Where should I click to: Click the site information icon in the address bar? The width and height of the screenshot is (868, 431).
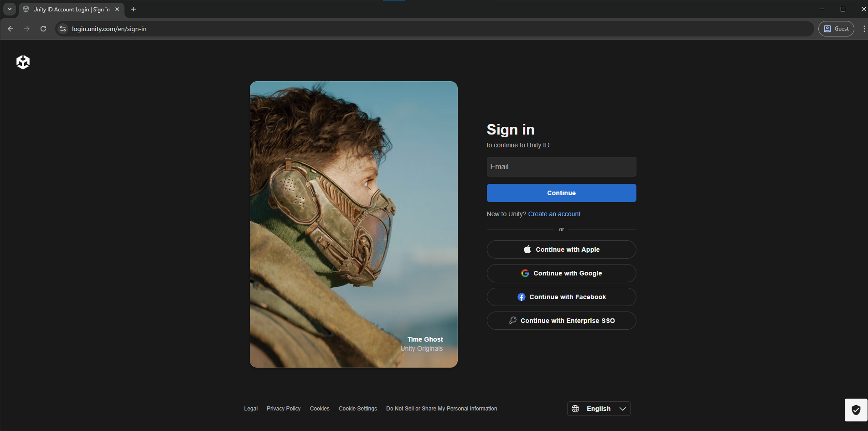[x=62, y=28]
